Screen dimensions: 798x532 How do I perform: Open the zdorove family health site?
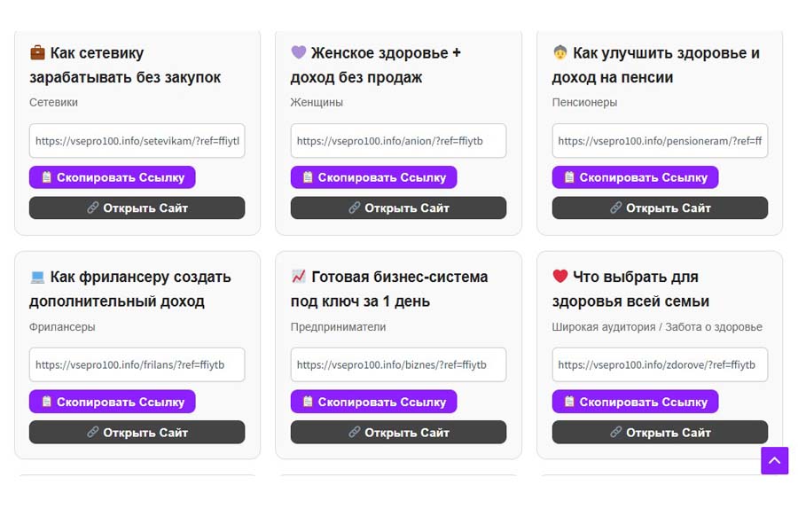[x=660, y=433]
